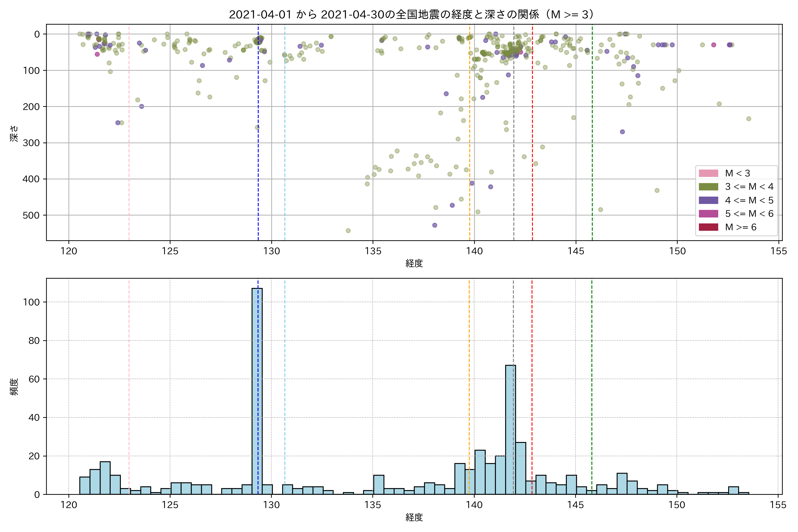The image size is (798, 532).
Task: Click the 120 tick label on histogram x-axis
Action: coord(69,505)
